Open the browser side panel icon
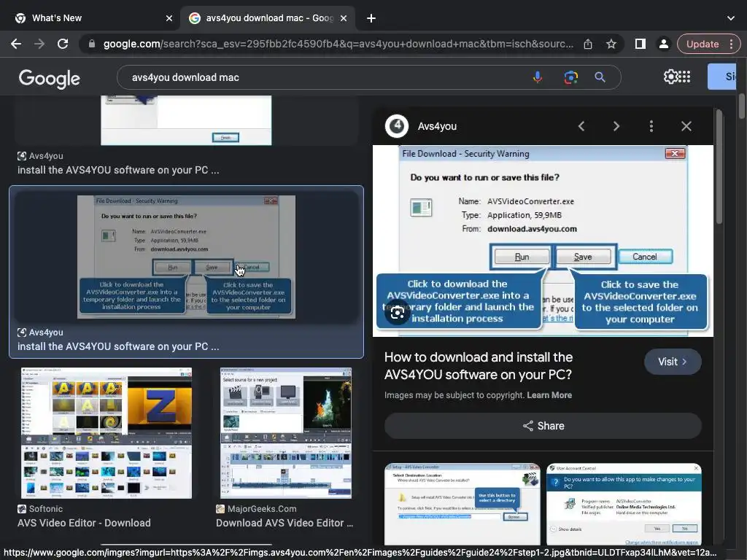This screenshot has height=560, width=747. 640,44
